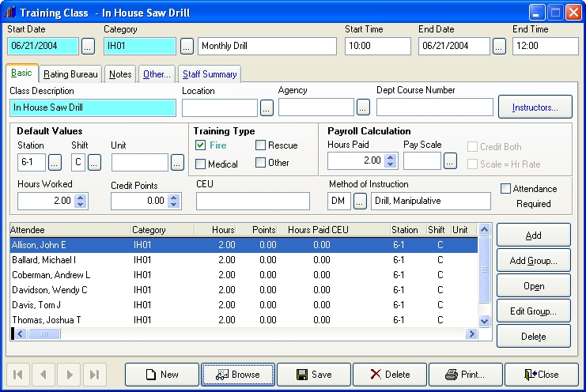Image resolution: width=586 pixels, height=392 pixels.
Task: Check the Rescue training type
Action: click(260, 145)
